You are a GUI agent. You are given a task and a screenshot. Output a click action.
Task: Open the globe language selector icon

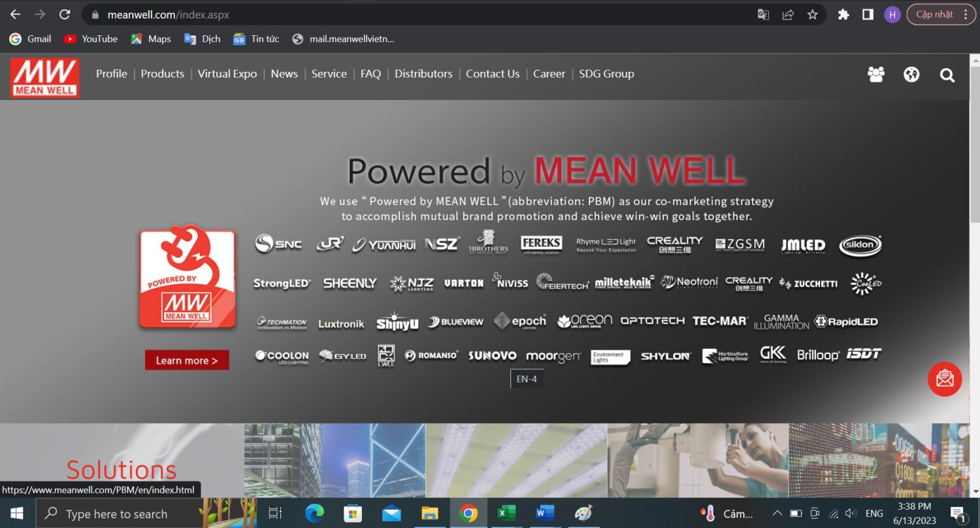pyautogui.click(x=911, y=74)
